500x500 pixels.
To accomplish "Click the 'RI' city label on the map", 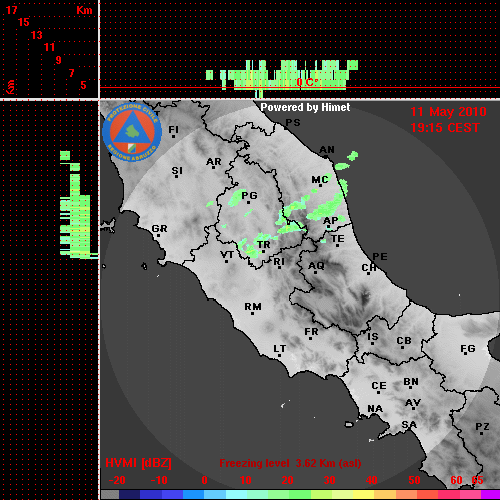I will 279,262.
